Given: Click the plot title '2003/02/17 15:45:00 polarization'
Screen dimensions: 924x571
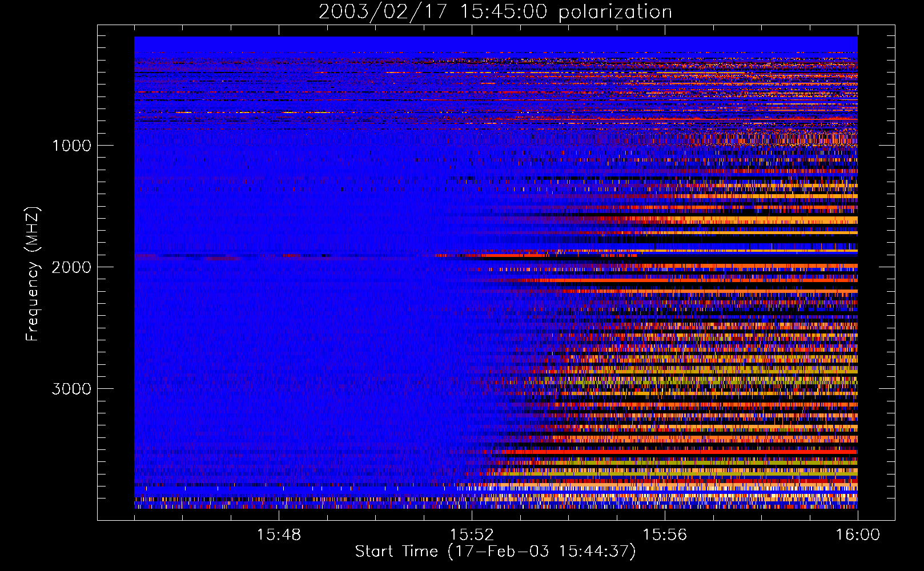Looking at the screenshot, I should pos(495,12).
